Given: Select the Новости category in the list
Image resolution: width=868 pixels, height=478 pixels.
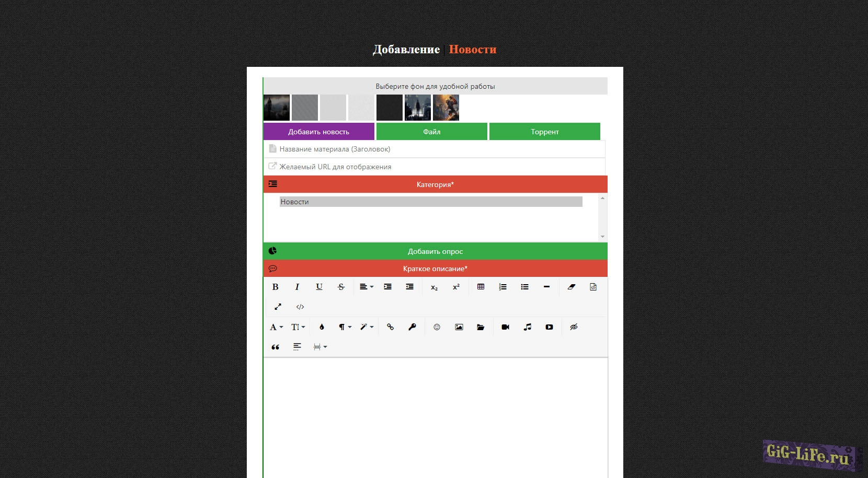Looking at the screenshot, I should pos(430,202).
